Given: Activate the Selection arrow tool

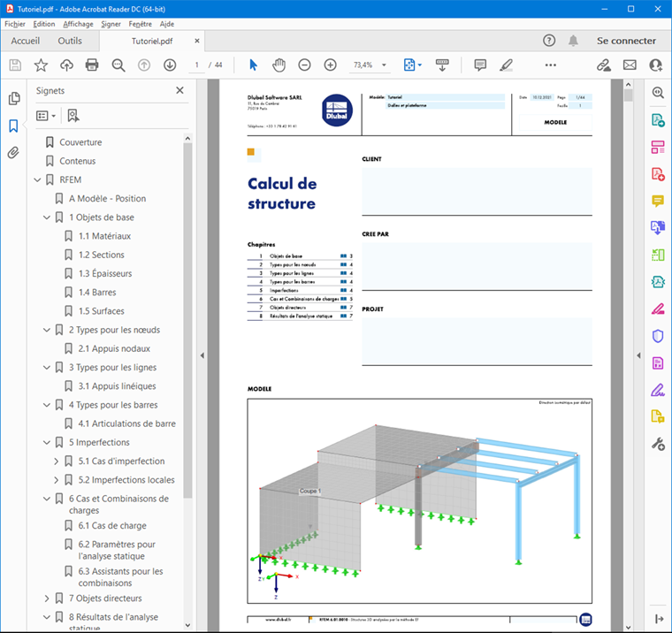Looking at the screenshot, I should coord(253,65).
